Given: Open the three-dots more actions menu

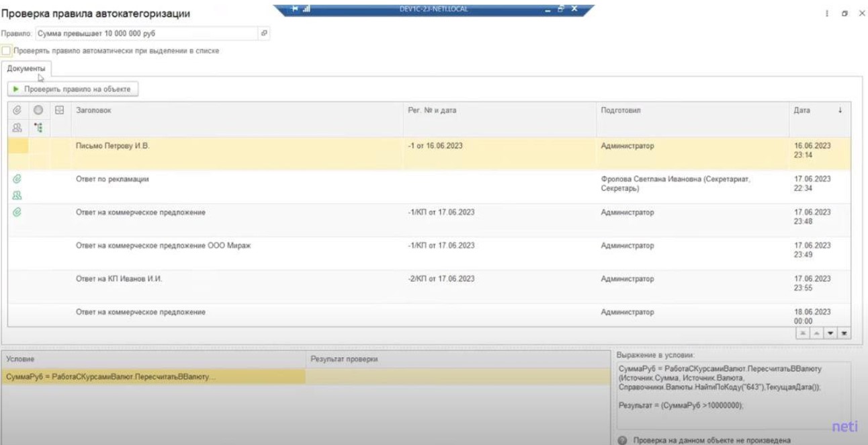Looking at the screenshot, I should pos(826,13).
